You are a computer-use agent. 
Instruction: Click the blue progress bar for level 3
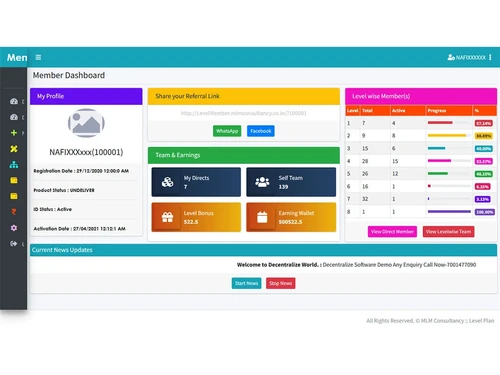coord(436,148)
